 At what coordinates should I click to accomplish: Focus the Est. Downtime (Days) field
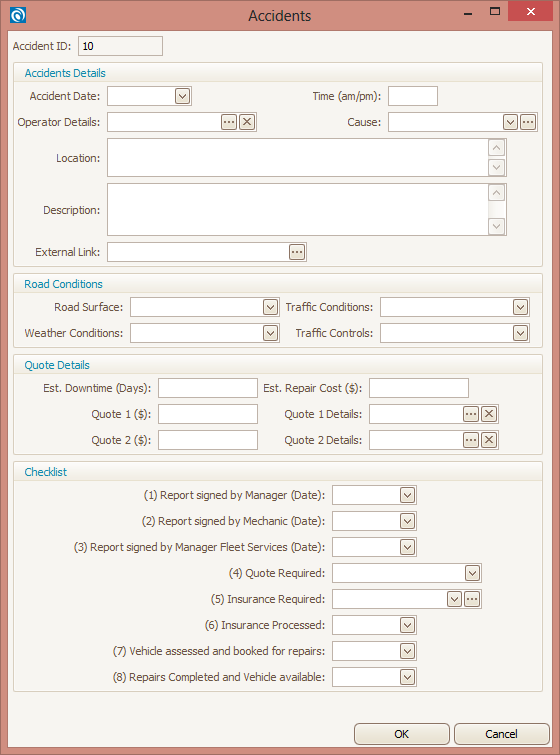[208, 388]
